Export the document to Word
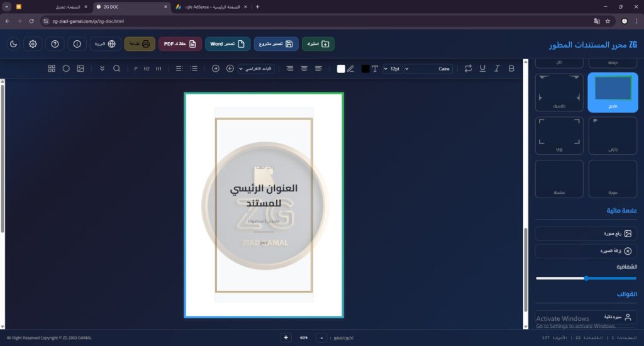644x346 pixels. pyautogui.click(x=227, y=44)
